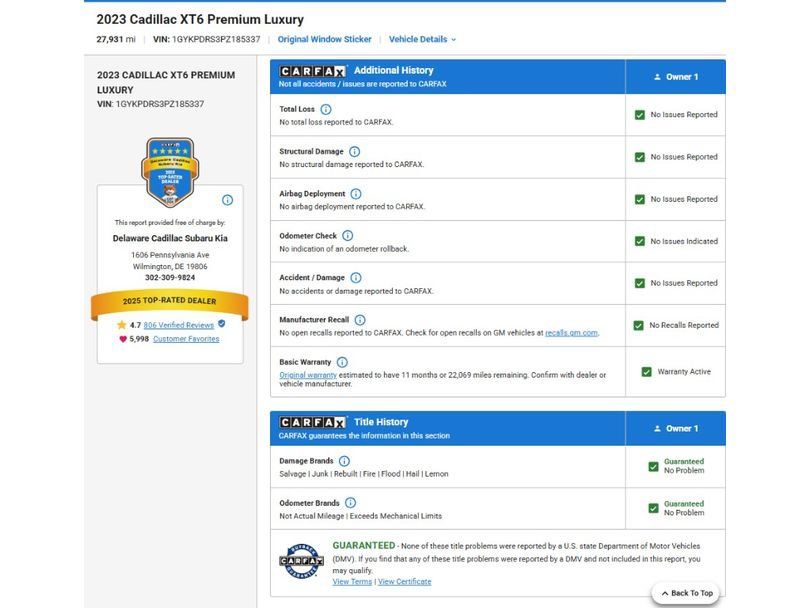Open the Structural Damage info icon
The image size is (811, 608).
[354, 151]
